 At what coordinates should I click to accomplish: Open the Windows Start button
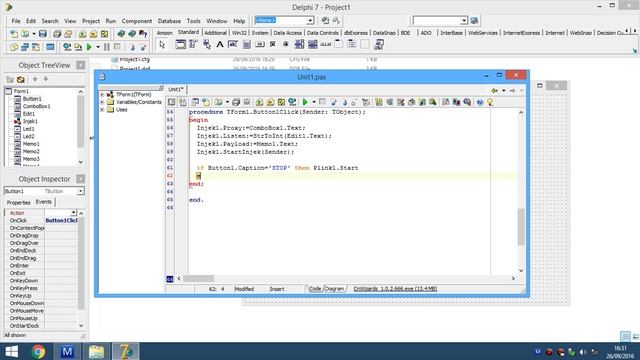pyautogui.click(x=11, y=351)
